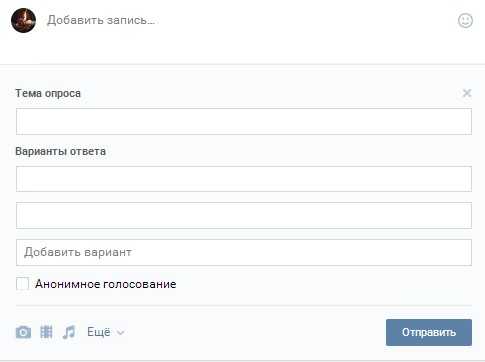Attach audio with music note icon
Screen dimensions: 485x362
point(69,332)
